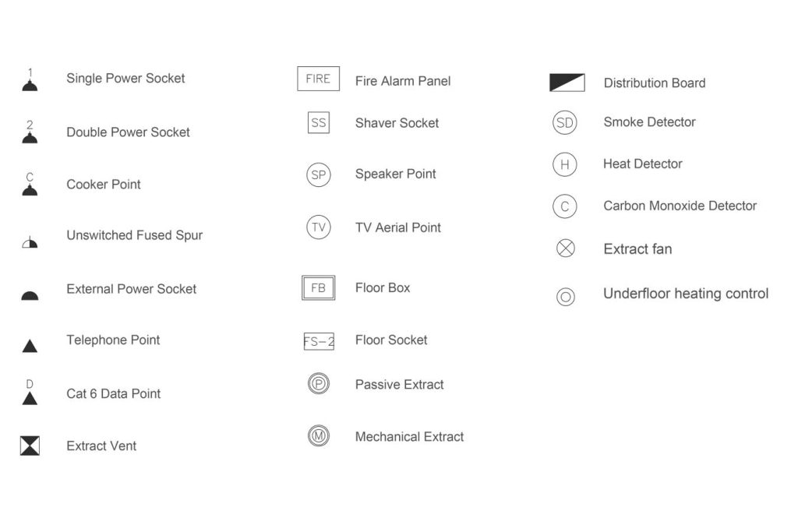
Task: Click the Cat 6 Data Point symbol
Action: 30,392
